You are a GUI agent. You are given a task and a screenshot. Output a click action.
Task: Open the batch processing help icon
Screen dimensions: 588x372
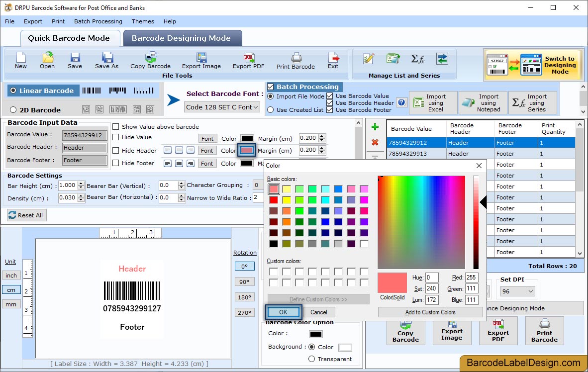pyautogui.click(x=401, y=102)
